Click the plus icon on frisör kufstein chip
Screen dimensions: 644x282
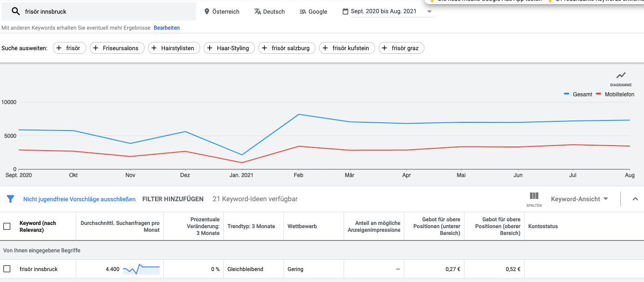click(x=325, y=48)
